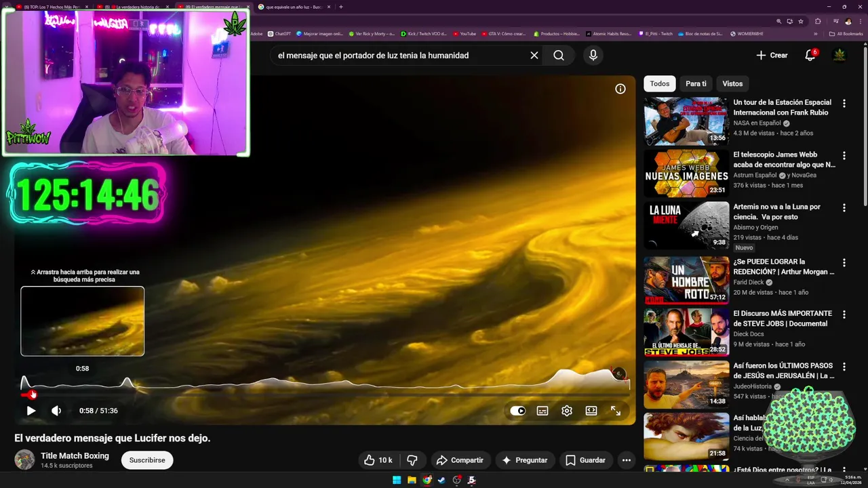Screen dimensions: 868x488
Task: Select the Para ti filter chip
Action: [x=696, y=84]
